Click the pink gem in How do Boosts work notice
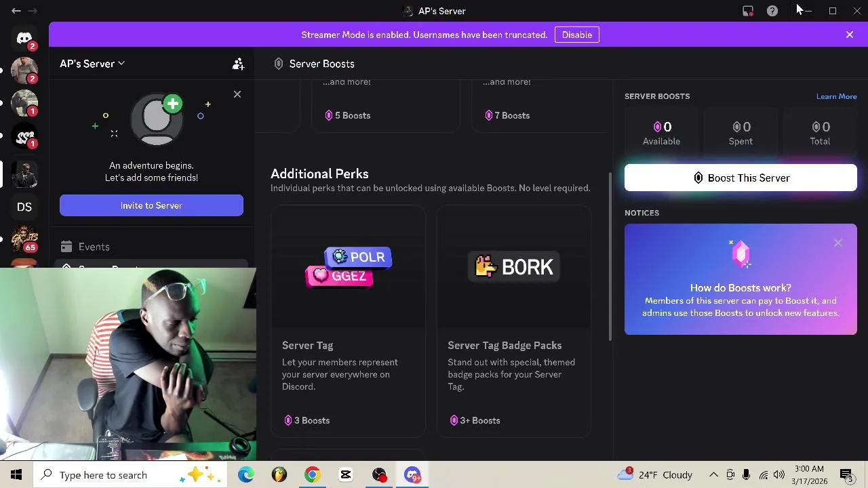Viewport: 868px width, 488px height. [741, 254]
